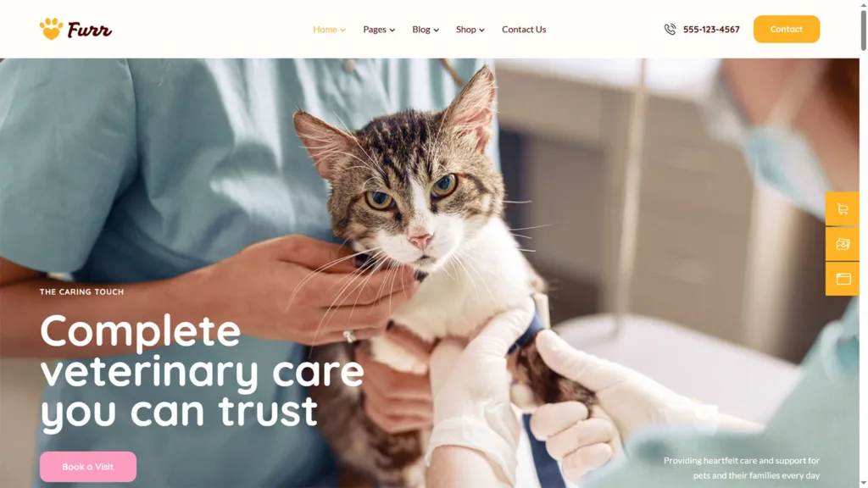Image resolution: width=868 pixels, height=488 pixels.
Task: Open the Contact Us menu item
Action: tap(524, 30)
